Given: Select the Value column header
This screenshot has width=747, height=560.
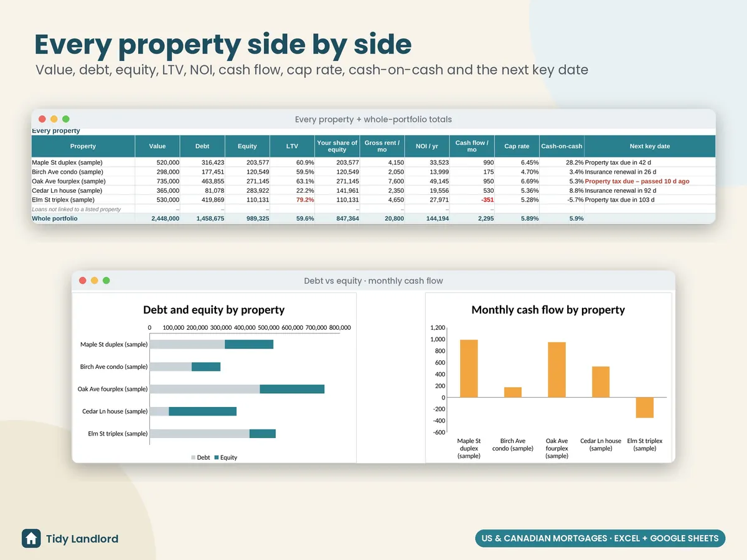Looking at the screenshot, I should click(157, 146).
